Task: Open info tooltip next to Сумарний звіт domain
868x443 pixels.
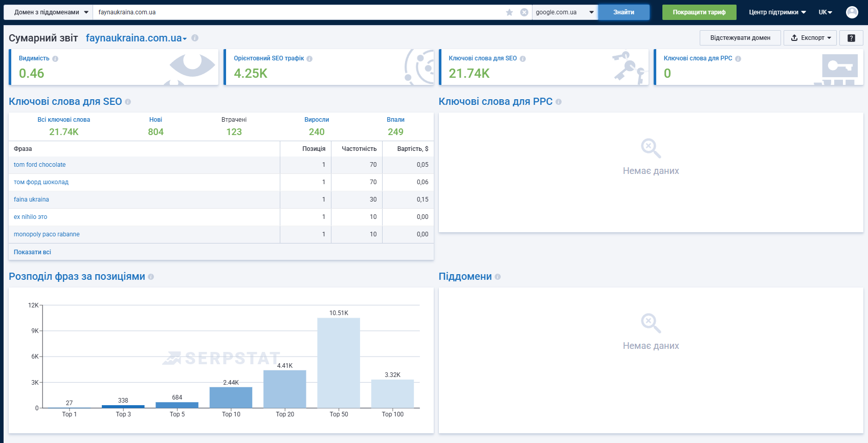Action: [x=195, y=38]
